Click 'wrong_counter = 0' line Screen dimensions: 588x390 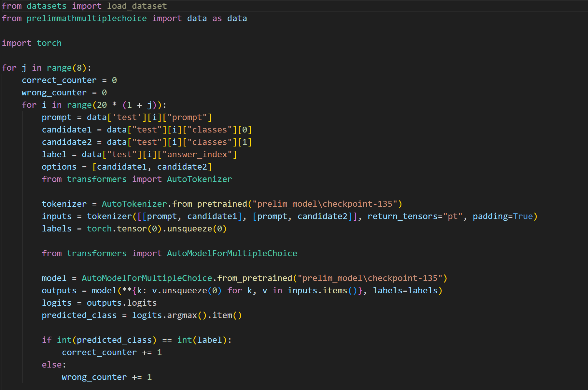point(64,92)
